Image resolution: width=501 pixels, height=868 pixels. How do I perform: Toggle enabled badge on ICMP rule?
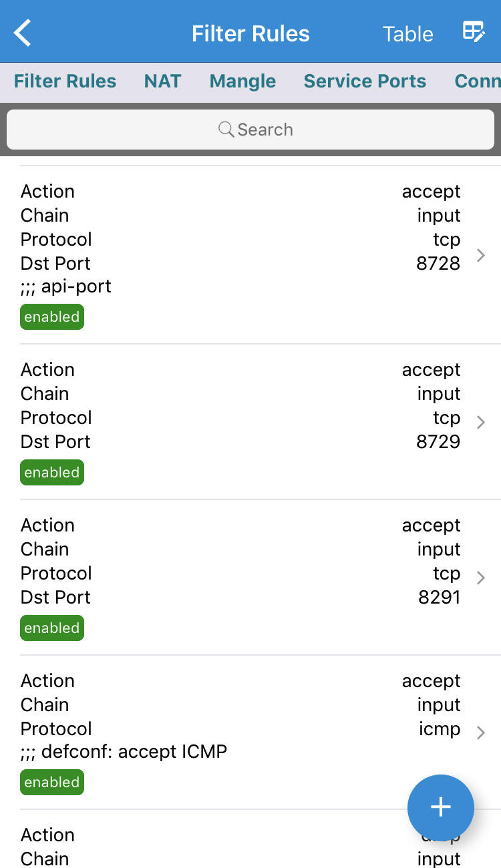52,783
